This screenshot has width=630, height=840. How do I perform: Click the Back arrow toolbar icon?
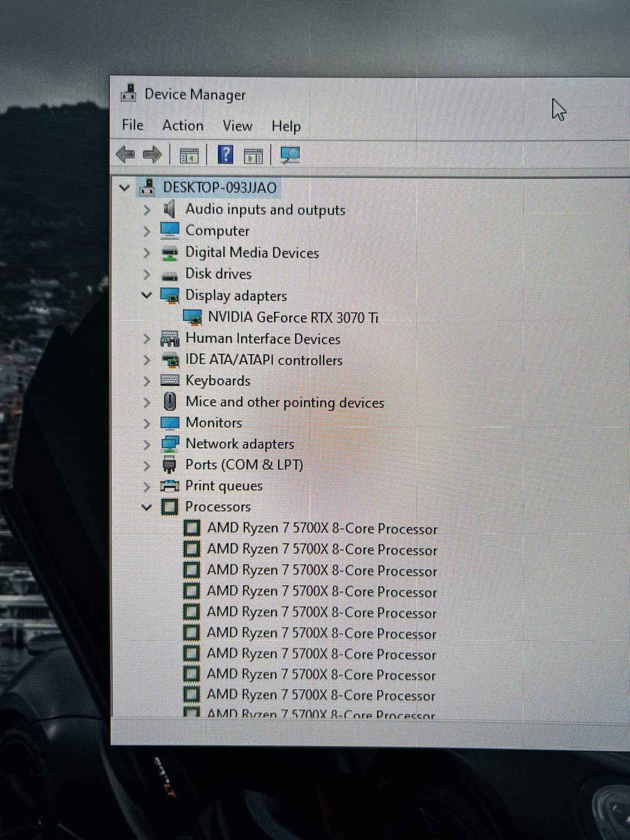[126, 155]
